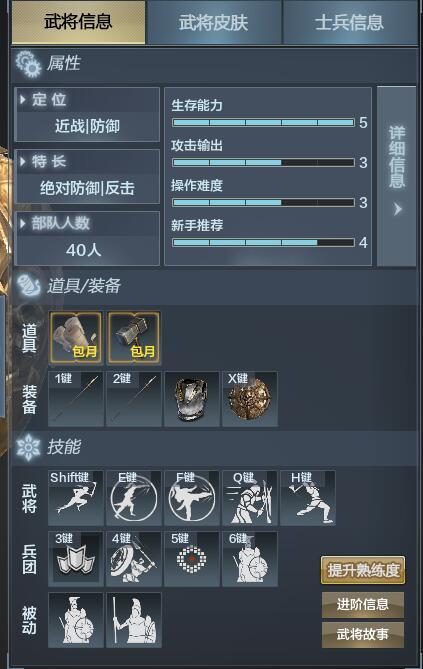Expand the 部队人数 section arrow
This screenshot has height=669, width=423.
pyautogui.click(x=23, y=223)
